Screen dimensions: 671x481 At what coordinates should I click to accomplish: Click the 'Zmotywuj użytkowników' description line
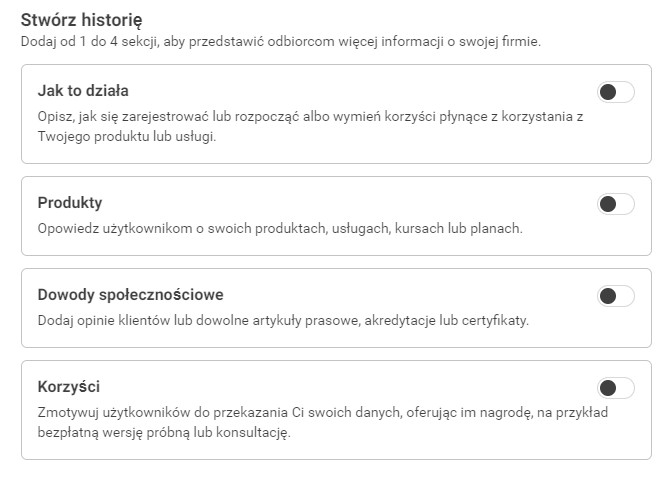tap(322, 413)
